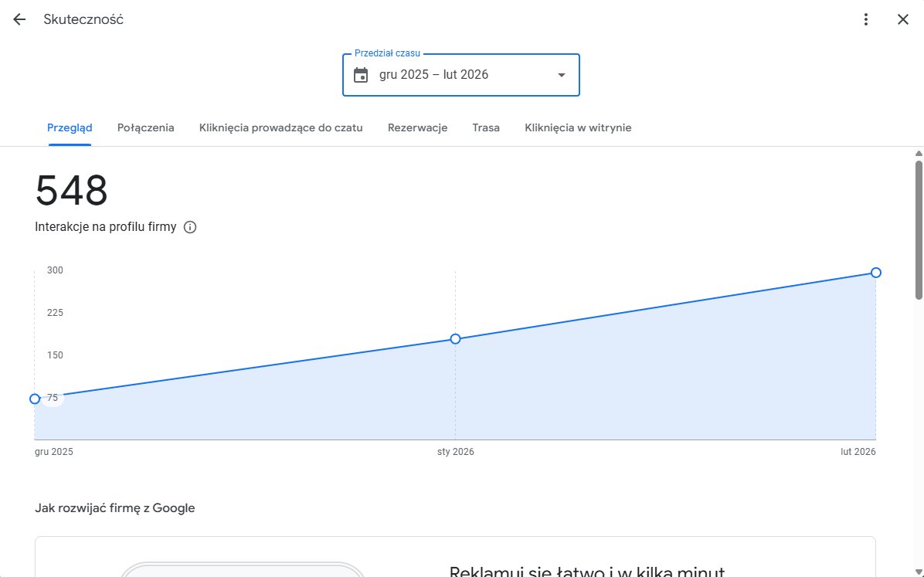Image resolution: width=924 pixels, height=577 pixels.
Task: Click the calendar icon in date picker
Action: [x=360, y=74]
